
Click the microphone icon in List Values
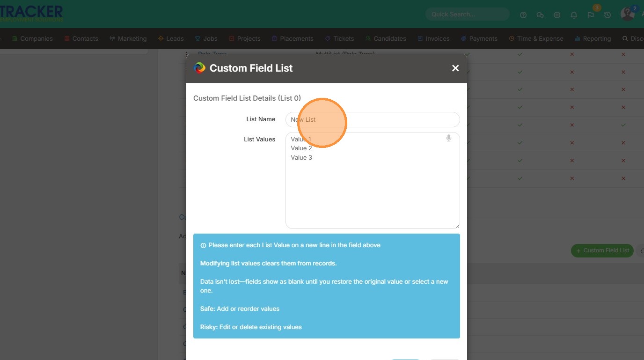pos(449,138)
